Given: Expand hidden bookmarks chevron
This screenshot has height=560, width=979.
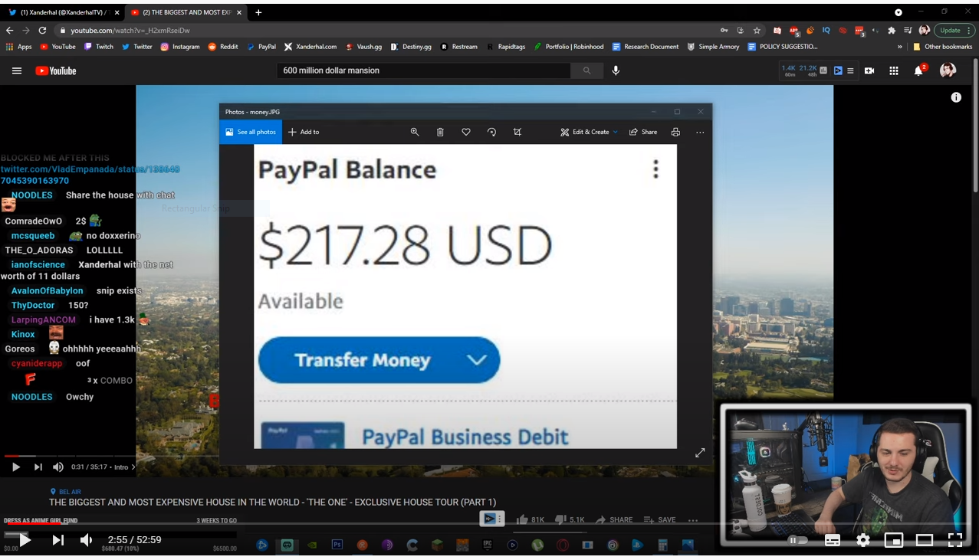Looking at the screenshot, I should pos(900,47).
